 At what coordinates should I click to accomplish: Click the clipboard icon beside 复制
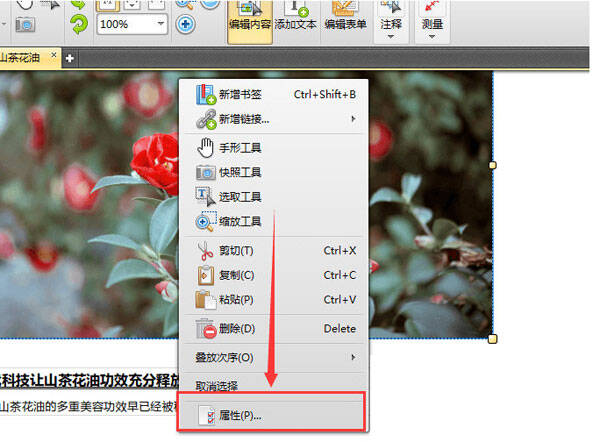coord(205,275)
